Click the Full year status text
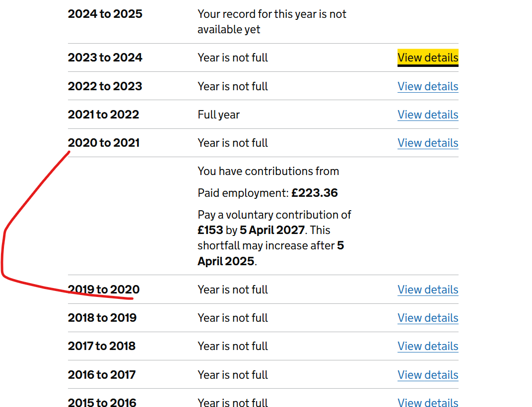The height and width of the screenshot is (407, 532). (218, 115)
